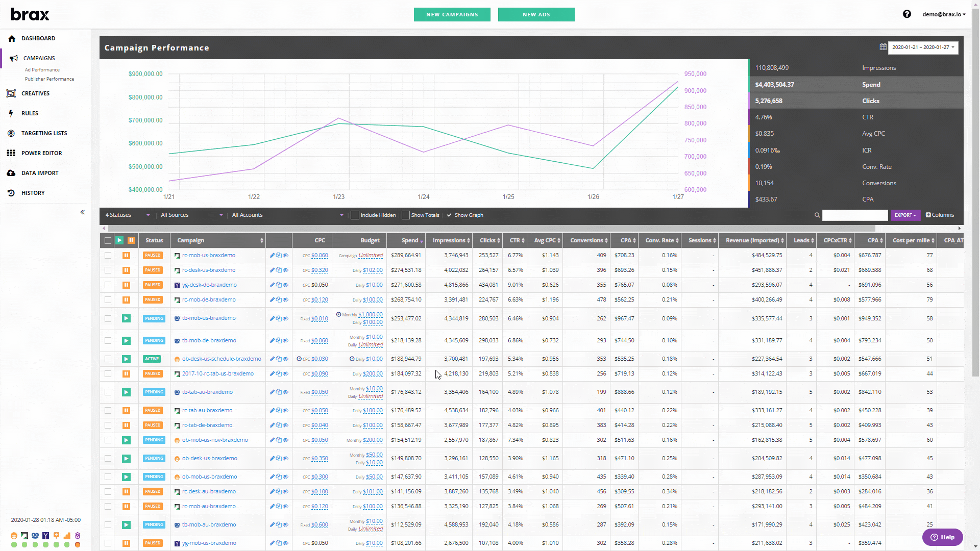Screen dimensions: 980x551
Task: Open the demo@brax.io account menu
Action: [x=944, y=14]
